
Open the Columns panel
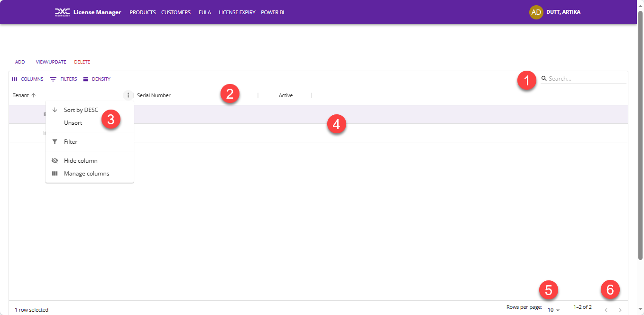[x=28, y=79]
